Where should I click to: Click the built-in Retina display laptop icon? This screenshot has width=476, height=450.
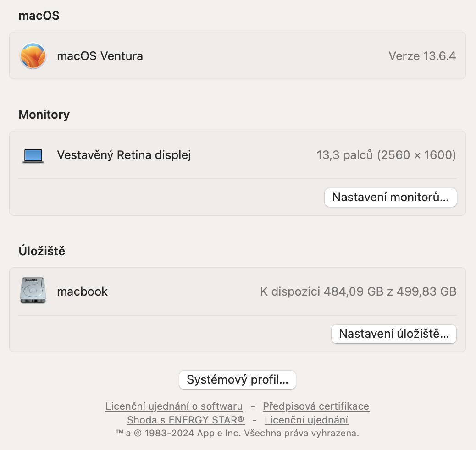pyautogui.click(x=33, y=156)
